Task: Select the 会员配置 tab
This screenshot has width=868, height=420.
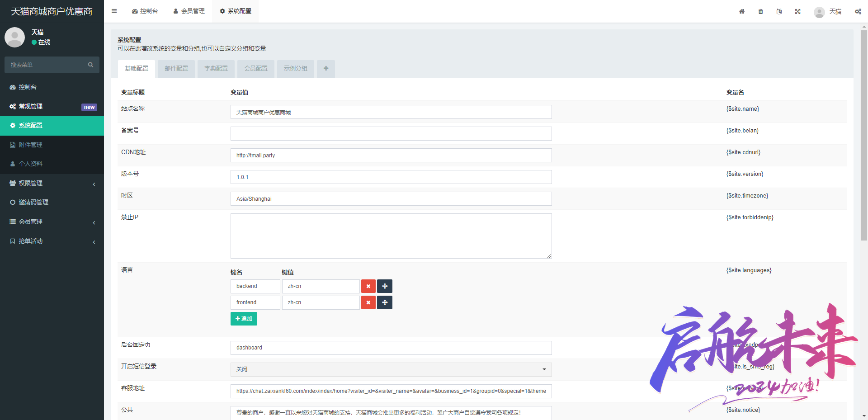Action: 256,69
